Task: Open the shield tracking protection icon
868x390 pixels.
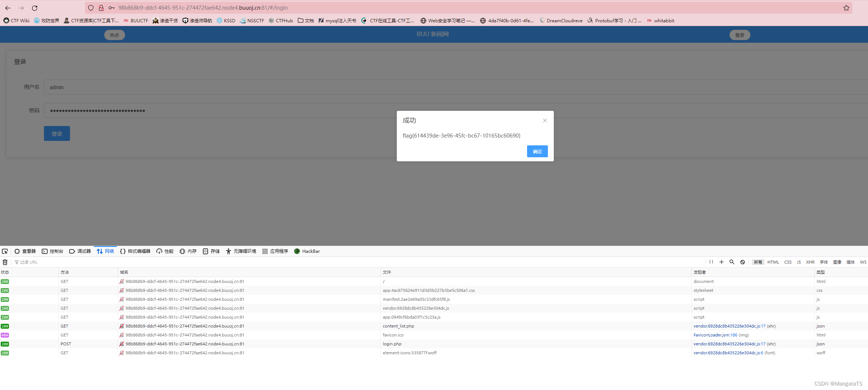Action: click(91, 8)
